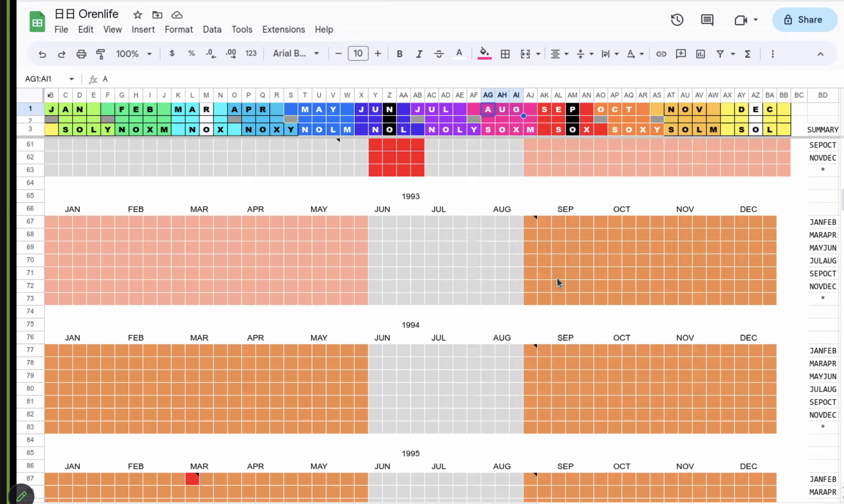The height and width of the screenshot is (504, 844).
Task: Open the Extensions menu
Action: [x=283, y=29]
